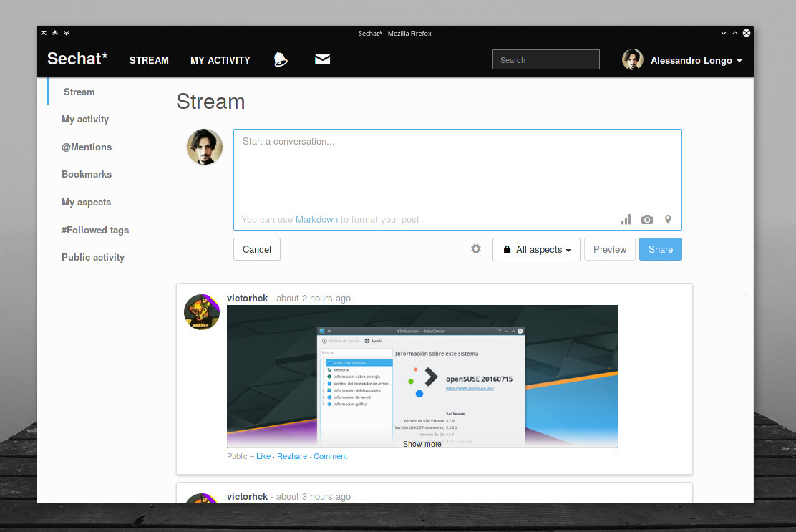Click the Start a conversation text area

click(x=457, y=168)
